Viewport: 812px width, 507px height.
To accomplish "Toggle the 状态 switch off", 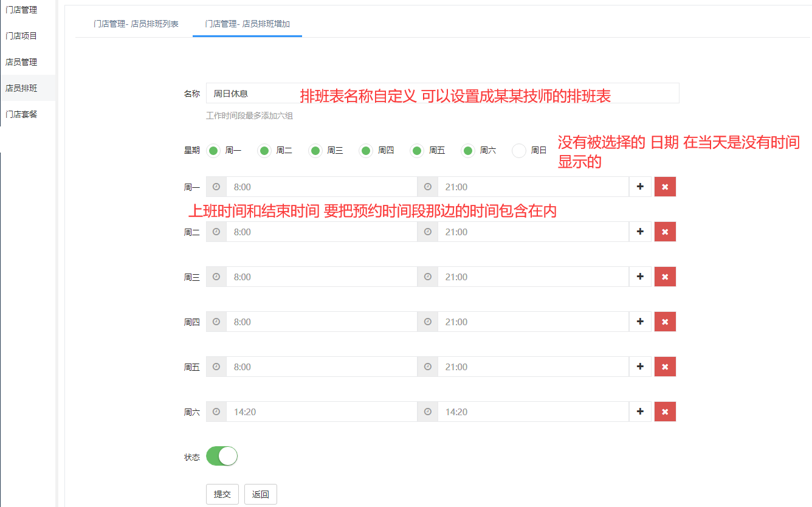I will pos(222,456).
